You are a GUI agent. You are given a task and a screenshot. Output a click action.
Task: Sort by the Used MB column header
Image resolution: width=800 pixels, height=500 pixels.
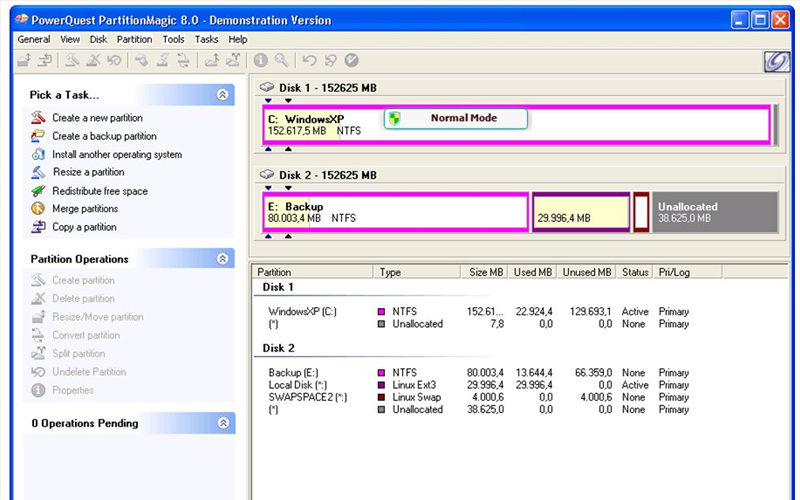click(532, 272)
